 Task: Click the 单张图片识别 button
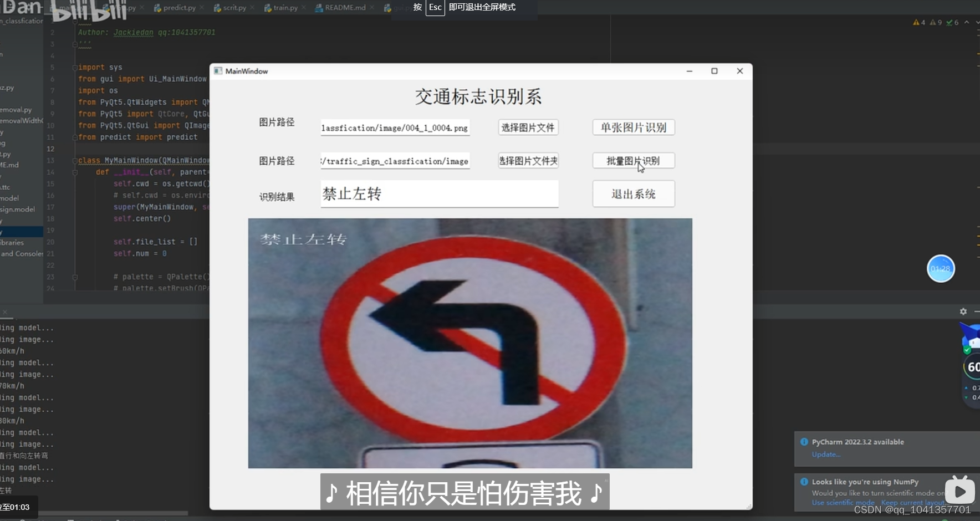point(634,127)
